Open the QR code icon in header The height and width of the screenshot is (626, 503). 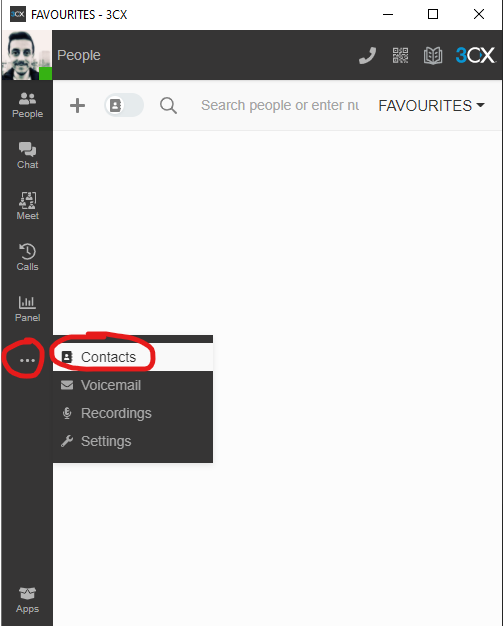[x=400, y=55]
